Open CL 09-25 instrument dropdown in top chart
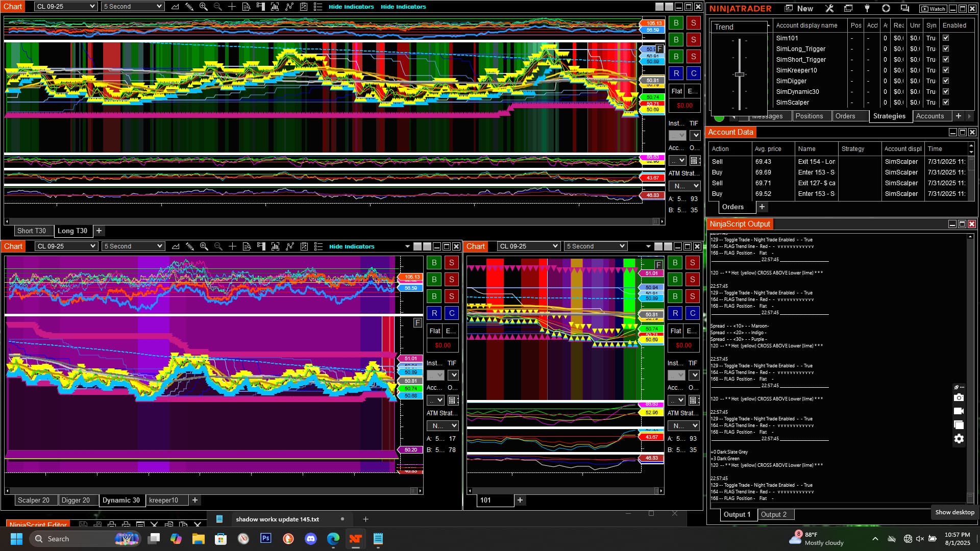Image resolution: width=980 pixels, height=551 pixels. 66,7
